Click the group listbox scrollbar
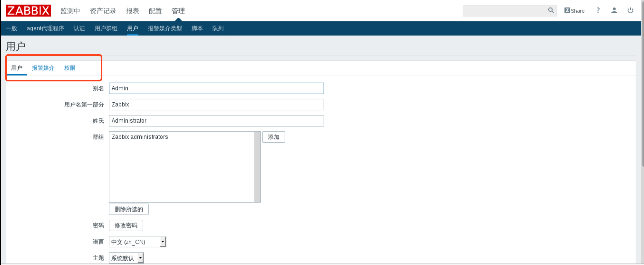The height and width of the screenshot is (265, 644). [257, 167]
